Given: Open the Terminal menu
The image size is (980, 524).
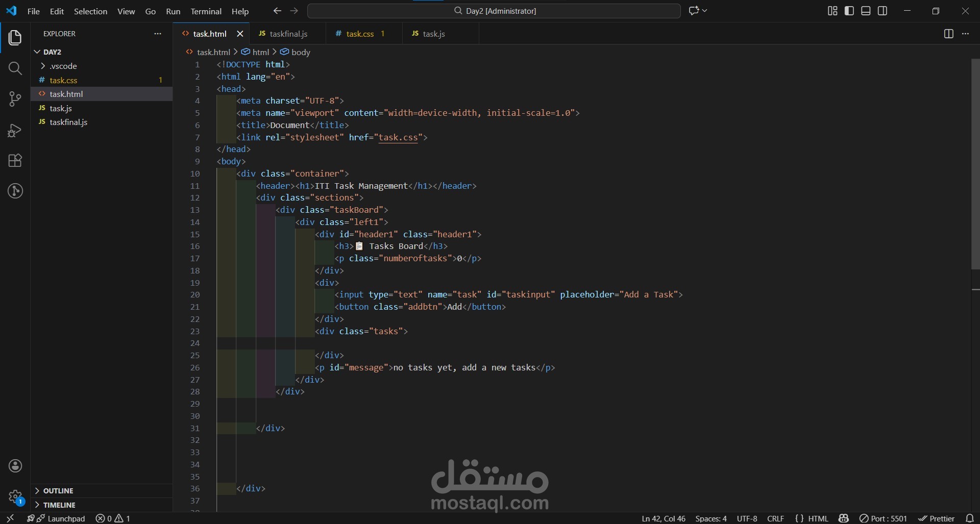Looking at the screenshot, I should (x=206, y=11).
